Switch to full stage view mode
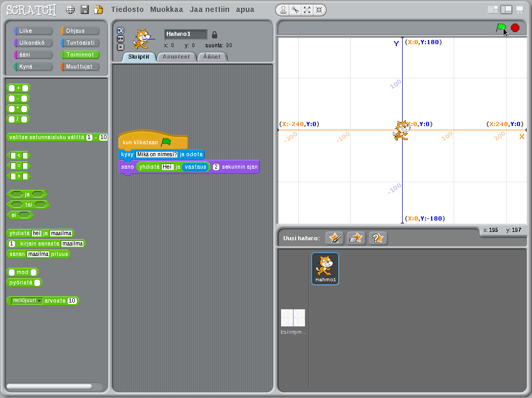532x398 pixels. pyautogui.click(x=506, y=9)
